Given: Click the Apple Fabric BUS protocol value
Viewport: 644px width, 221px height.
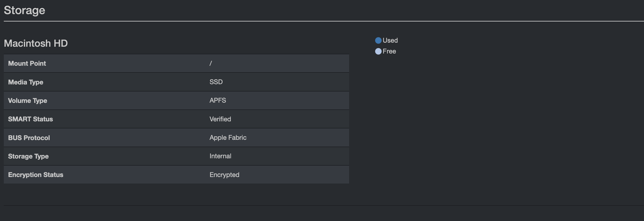Looking at the screenshot, I should 228,137.
